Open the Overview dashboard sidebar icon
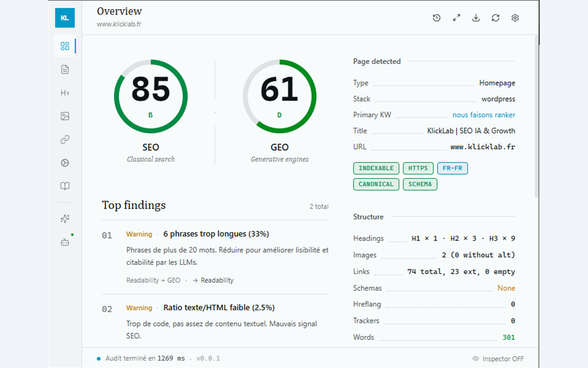Screen dimensions: 588x368 pos(65,46)
